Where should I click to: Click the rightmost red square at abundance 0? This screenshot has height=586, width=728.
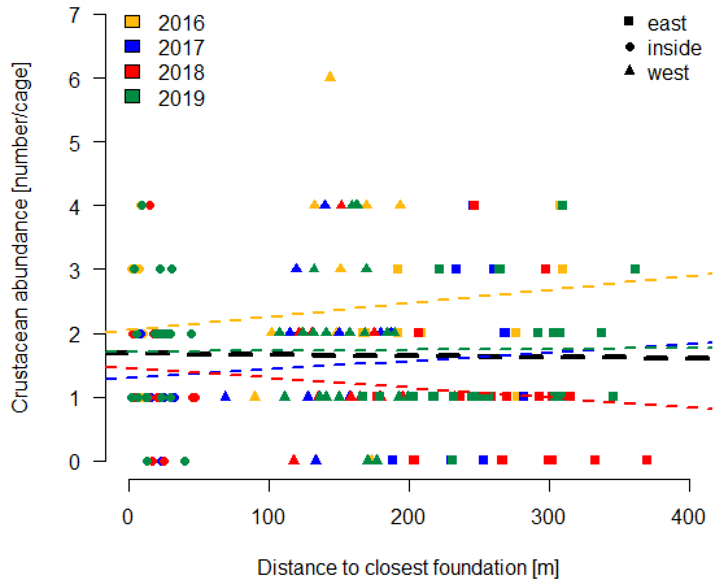[647, 460]
